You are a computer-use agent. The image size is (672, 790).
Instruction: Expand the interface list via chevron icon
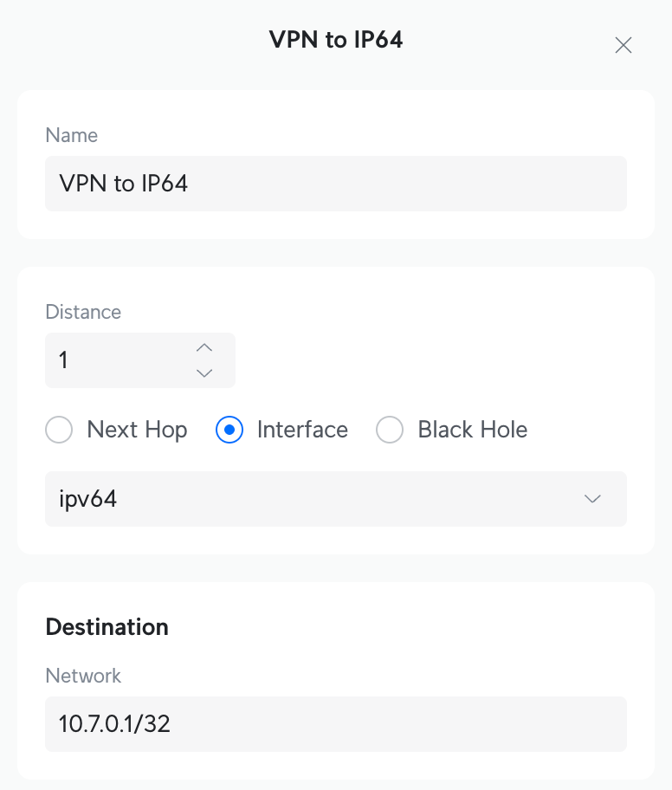point(592,499)
